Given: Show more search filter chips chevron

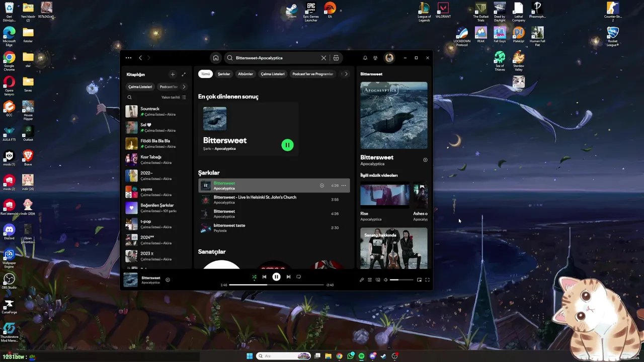Looking at the screenshot, I should 346,74.
